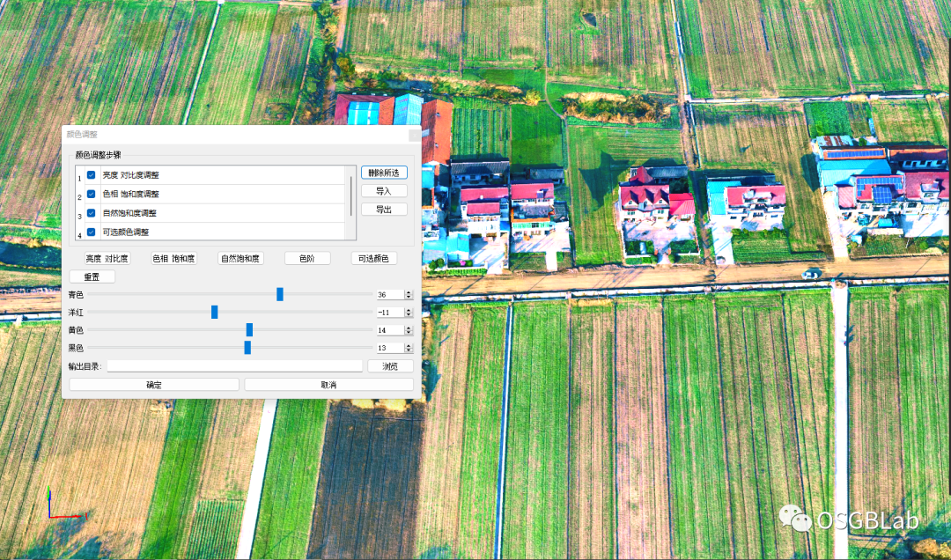This screenshot has width=951, height=560.
Task: Uncheck the 亮度 对比度调整 step checkbox
Action: (91, 174)
